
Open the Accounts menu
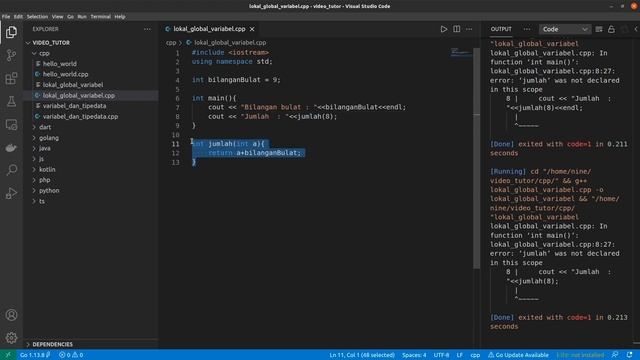coord(11,315)
